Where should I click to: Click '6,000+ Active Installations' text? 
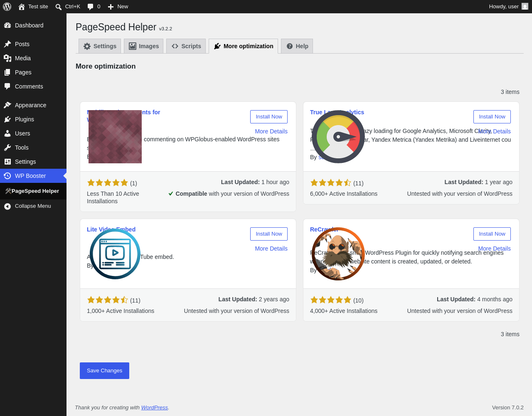pos(344,194)
